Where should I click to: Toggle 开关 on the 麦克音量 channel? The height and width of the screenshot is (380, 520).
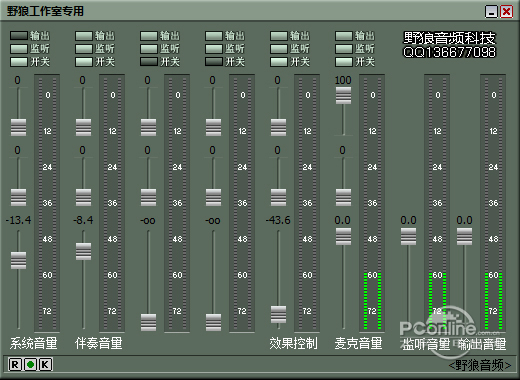344,62
